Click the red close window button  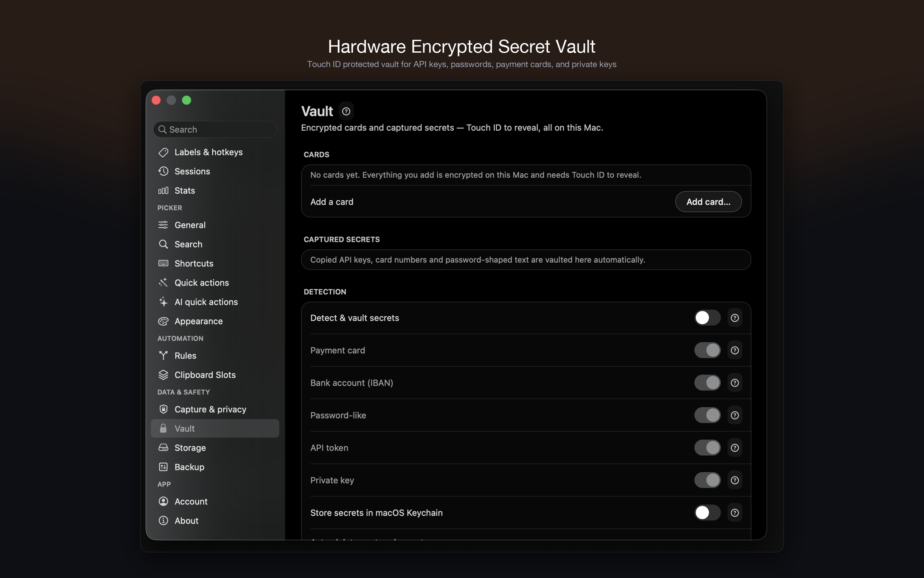[156, 100]
